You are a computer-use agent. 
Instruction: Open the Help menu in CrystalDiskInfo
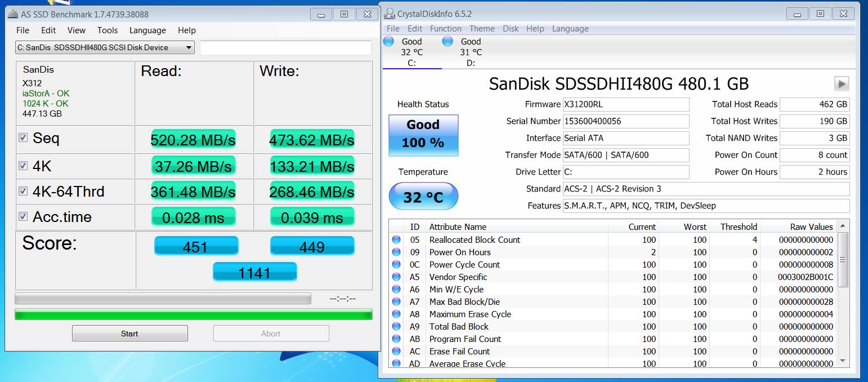click(535, 29)
